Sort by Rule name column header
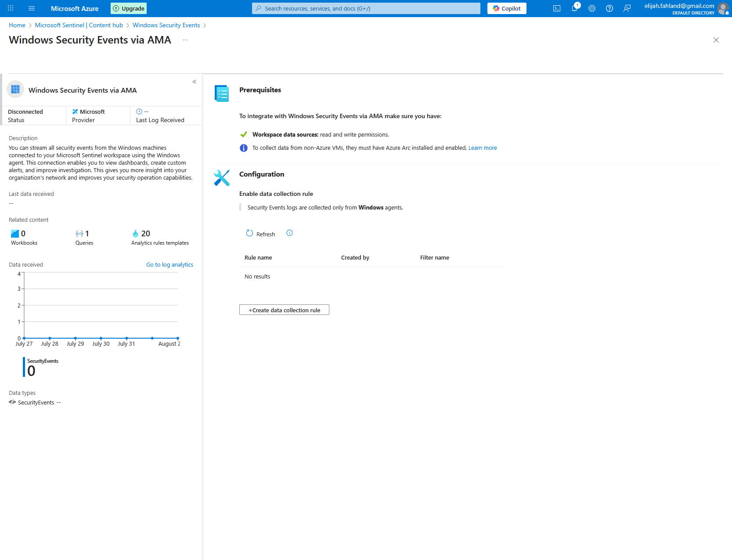The height and width of the screenshot is (560, 732). coord(258,258)
